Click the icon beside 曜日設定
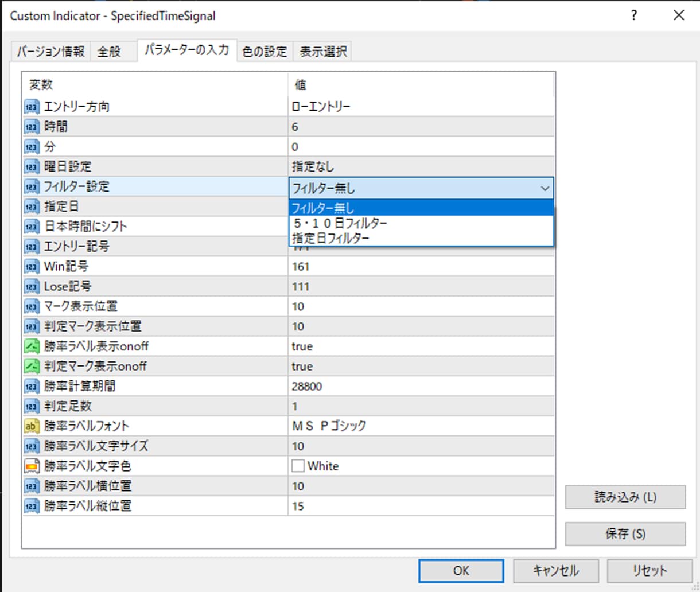700x592 pixels. pyautogui.click(x=32, y=167)
